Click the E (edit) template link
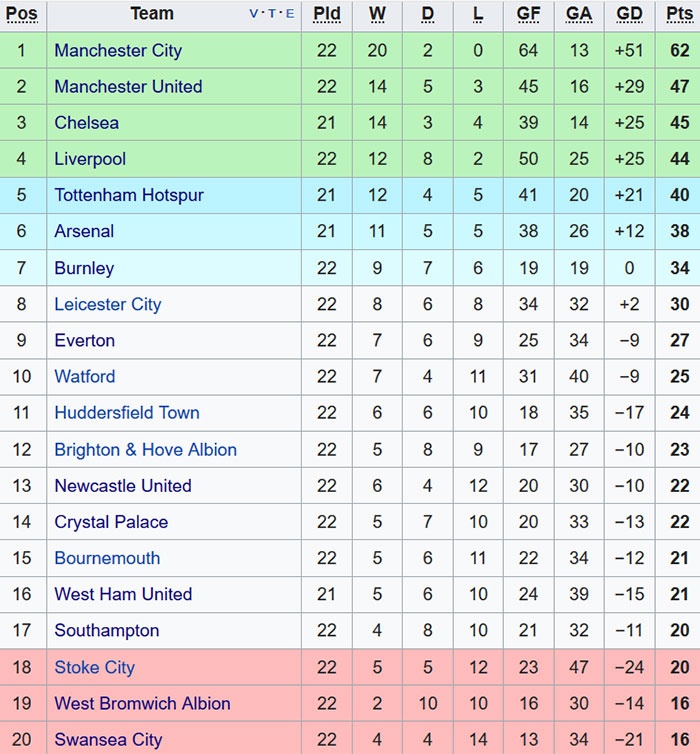This screenshot has width=700, height=754. pyautogui.click(x=290, y=14)
